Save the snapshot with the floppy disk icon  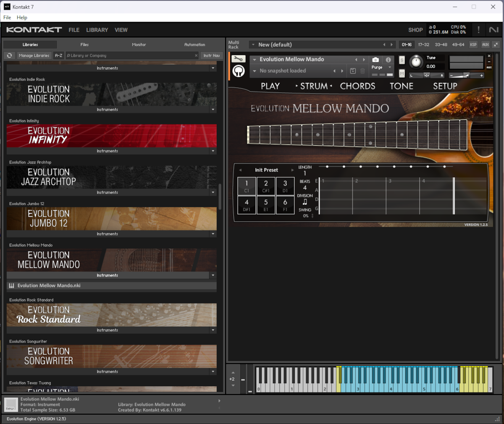click(x=353, y=71)
